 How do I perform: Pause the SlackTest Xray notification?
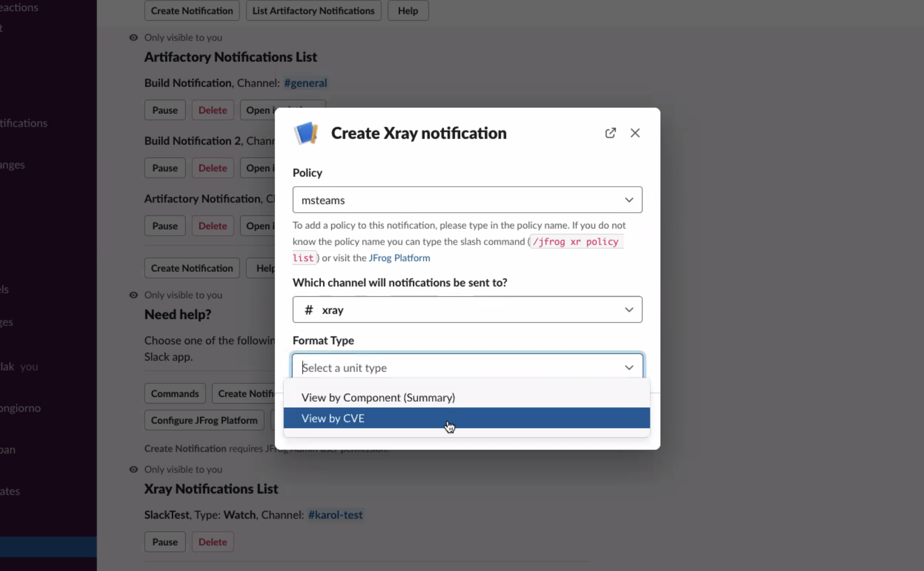tap(164, 542)
